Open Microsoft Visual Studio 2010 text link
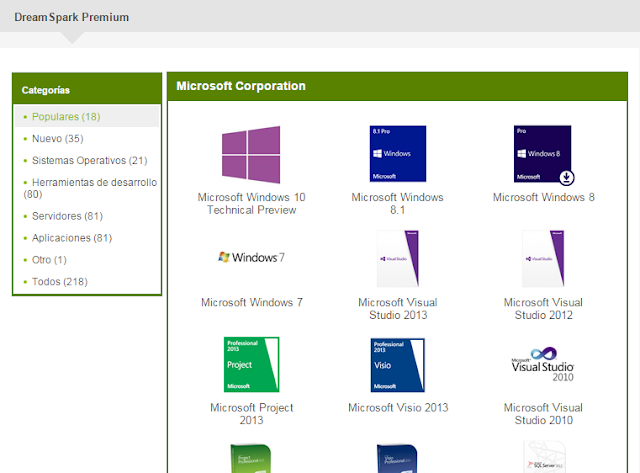Viewport: 640px width, 473px height. tap(543, 414)
